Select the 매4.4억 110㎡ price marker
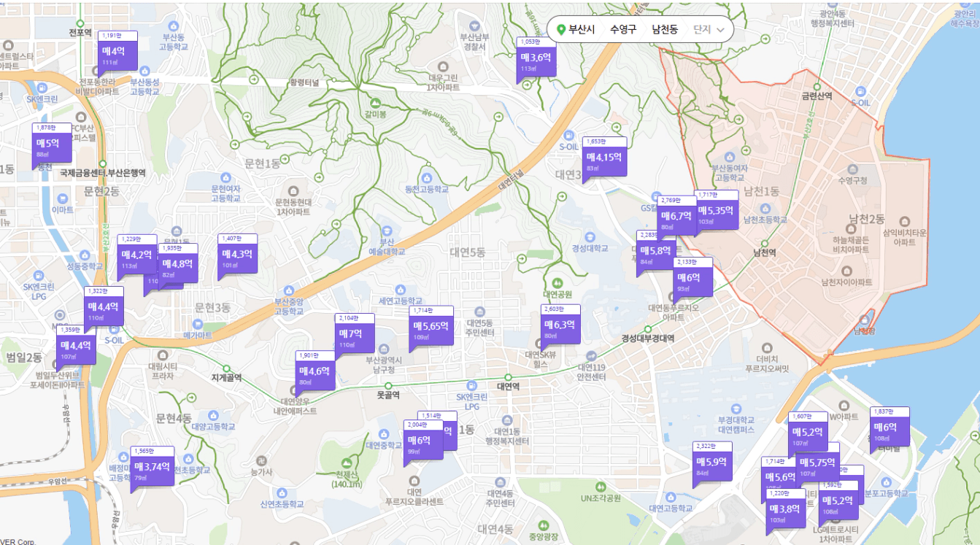The height and width of the screenshot is (545, 980). click(104, 309)
